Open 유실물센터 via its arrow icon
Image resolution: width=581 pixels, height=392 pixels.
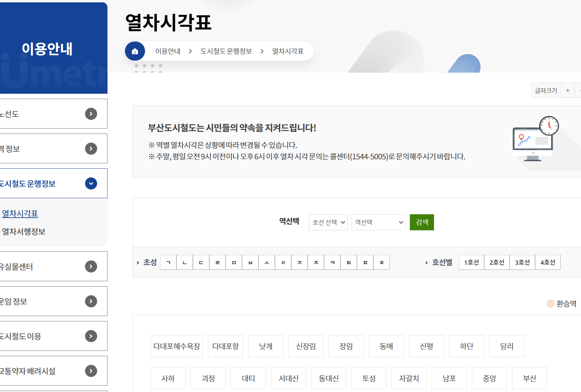(91, 266)
